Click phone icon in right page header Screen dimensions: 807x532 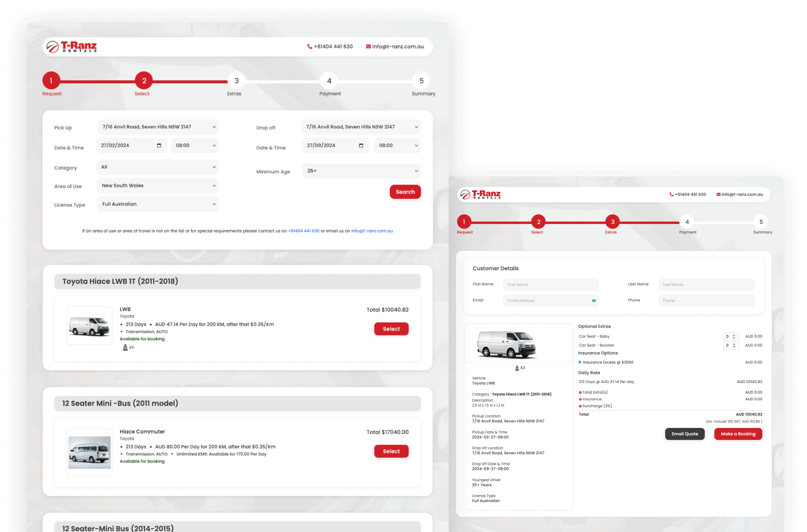coord(671,194)
